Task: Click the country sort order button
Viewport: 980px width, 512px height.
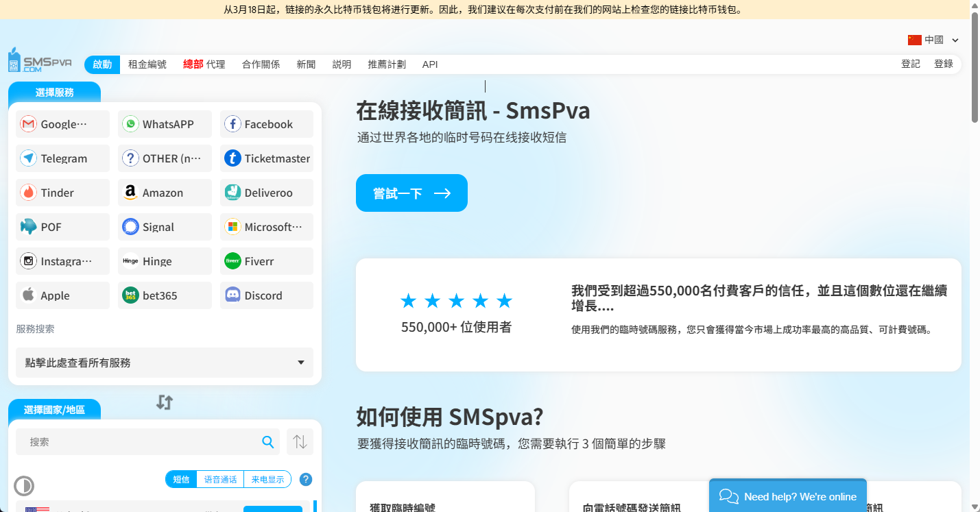Action: (x=300, y=442)
